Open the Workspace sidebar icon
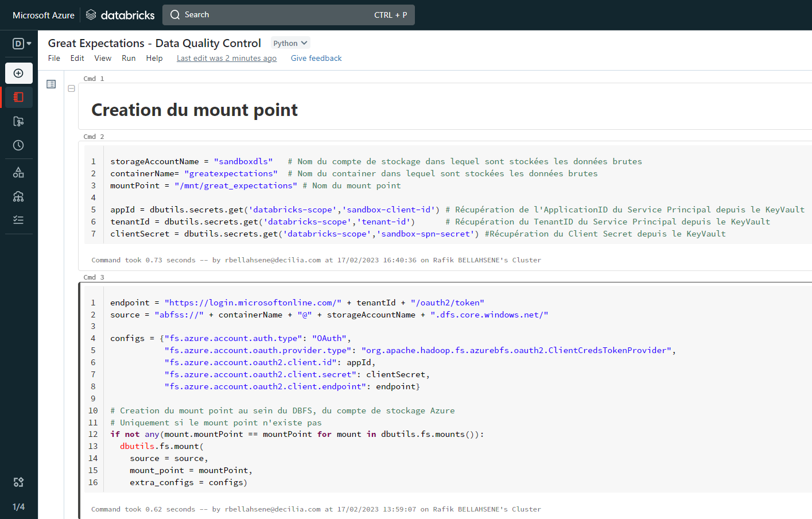The height and width of the screenshot is (519, 812). (x=19, y=97)
